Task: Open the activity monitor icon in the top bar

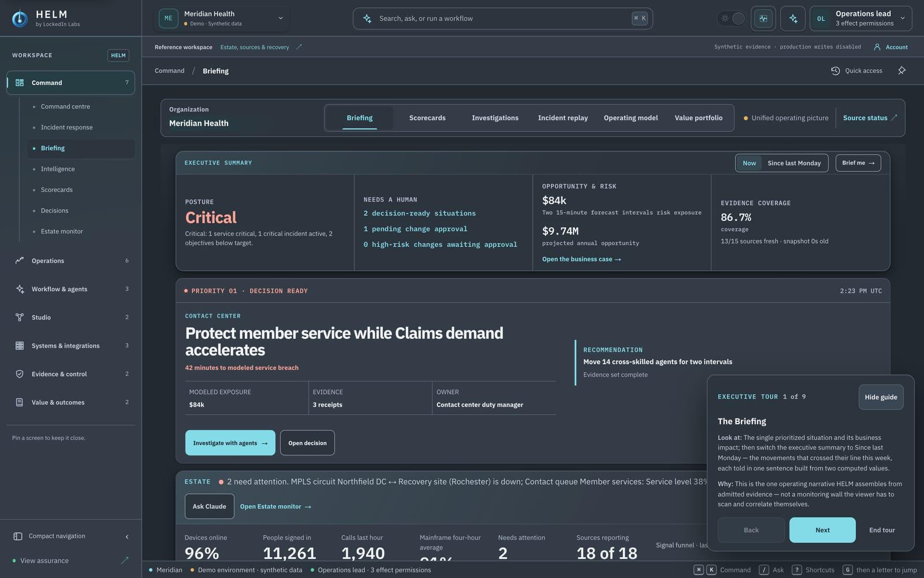Action: pos(763,18)
